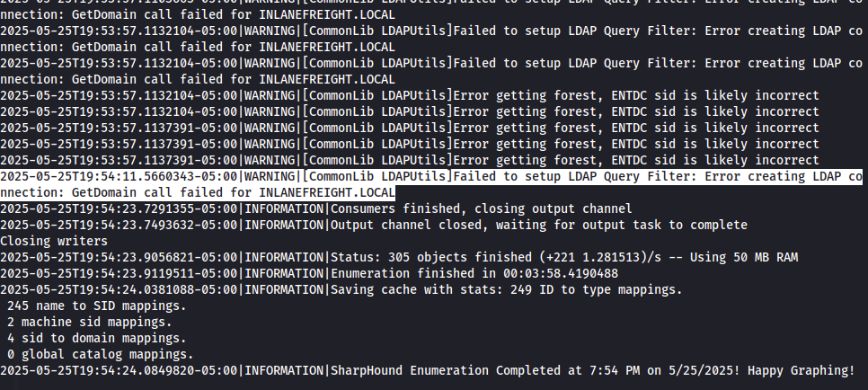868x390 pixels.
Task: Click the 19:54:23.7493632 timestamp
Action: [119, 225]
